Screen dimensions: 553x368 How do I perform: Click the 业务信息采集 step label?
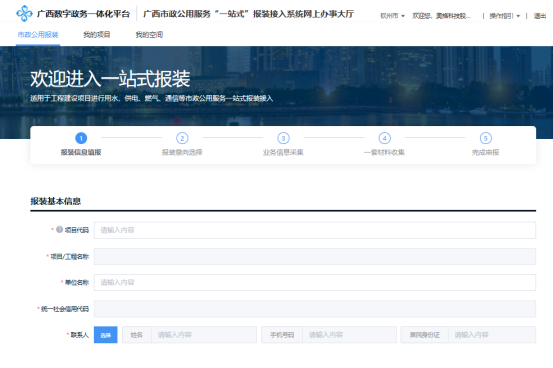(283, 152)
